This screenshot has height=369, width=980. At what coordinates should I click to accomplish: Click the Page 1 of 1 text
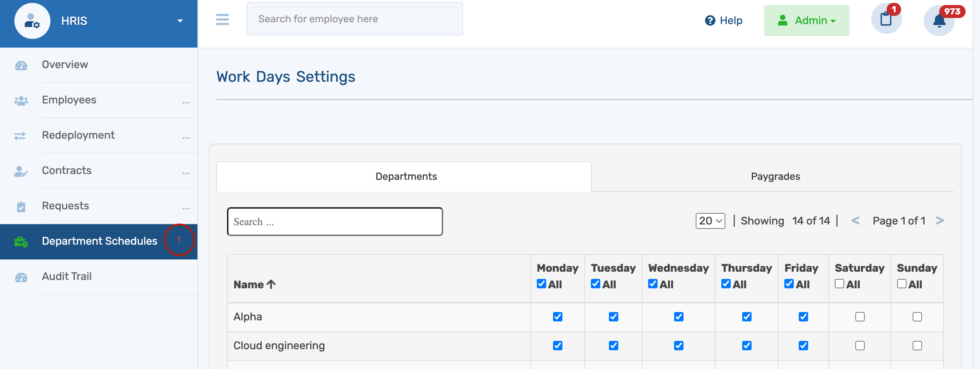tap(899, 221)
